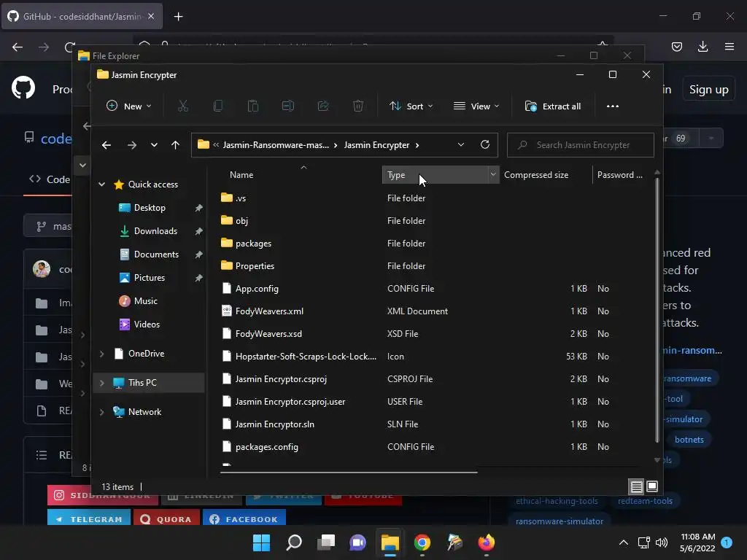Open the Type column filter dropdown arrow
This screenshot has width=747, height=560.
click(493, 175)
